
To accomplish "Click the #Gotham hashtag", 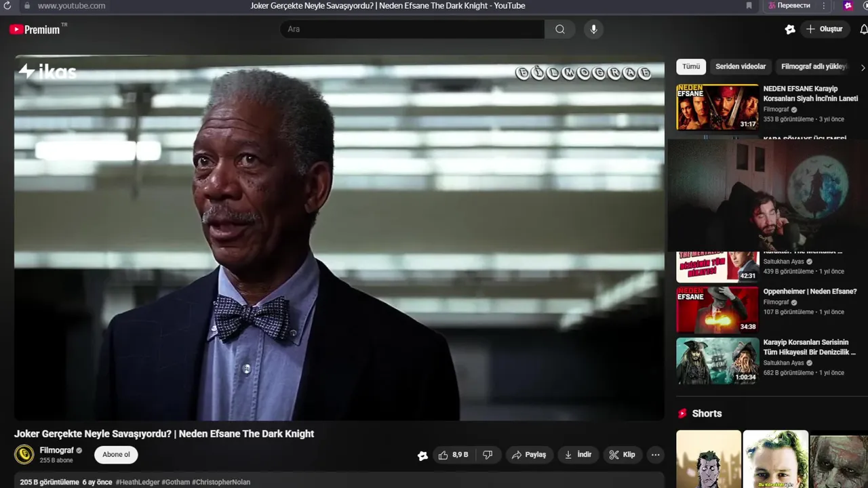I will (176, 482).
